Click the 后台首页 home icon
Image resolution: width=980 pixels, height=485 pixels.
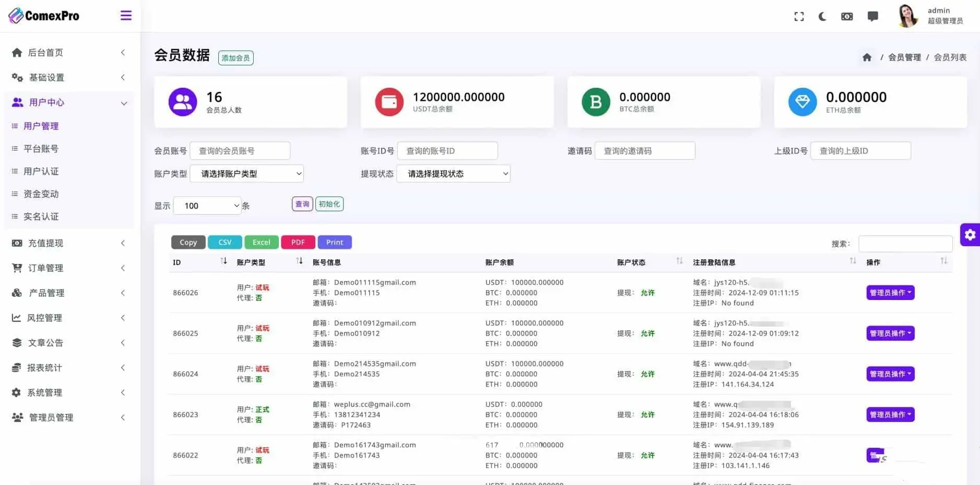(x=17, y=52)
